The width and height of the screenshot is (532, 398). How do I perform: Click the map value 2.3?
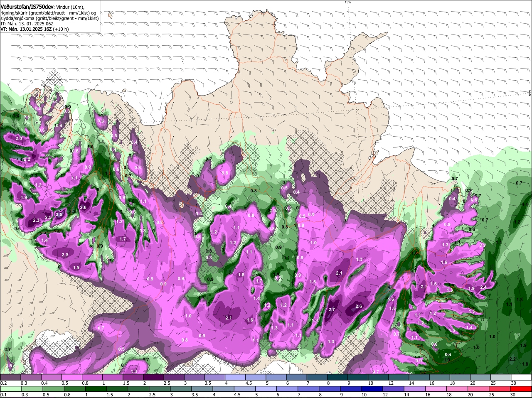point(36,220)
